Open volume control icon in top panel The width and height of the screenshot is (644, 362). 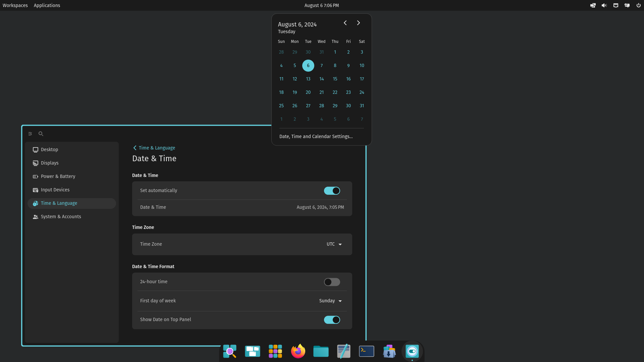coord(604,5)
